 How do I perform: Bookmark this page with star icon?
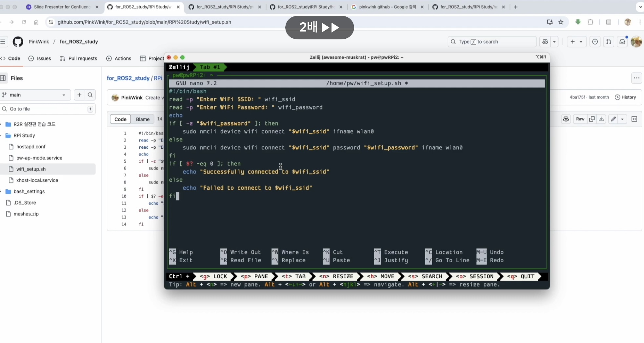pos(561,22)
